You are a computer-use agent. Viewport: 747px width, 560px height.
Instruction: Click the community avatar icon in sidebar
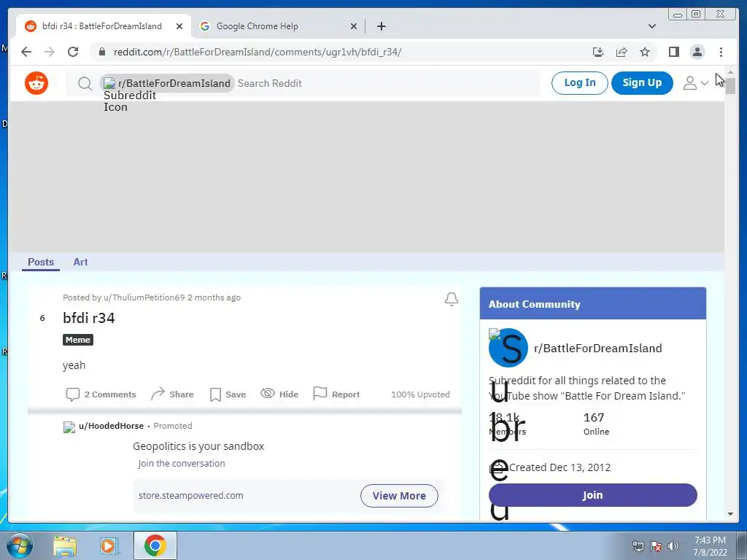[508, 348]
